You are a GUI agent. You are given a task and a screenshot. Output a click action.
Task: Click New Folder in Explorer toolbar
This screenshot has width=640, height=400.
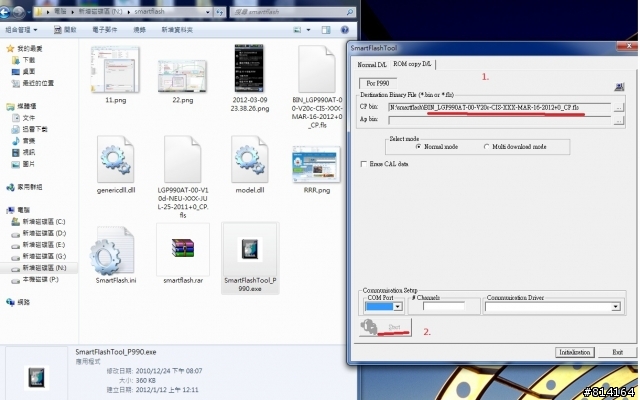177,30
